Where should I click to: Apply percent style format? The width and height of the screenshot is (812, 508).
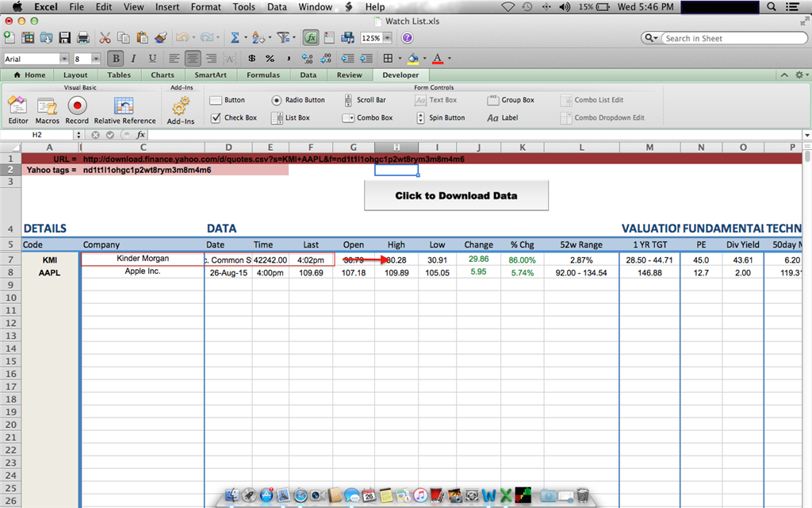(x=270, y=59)
